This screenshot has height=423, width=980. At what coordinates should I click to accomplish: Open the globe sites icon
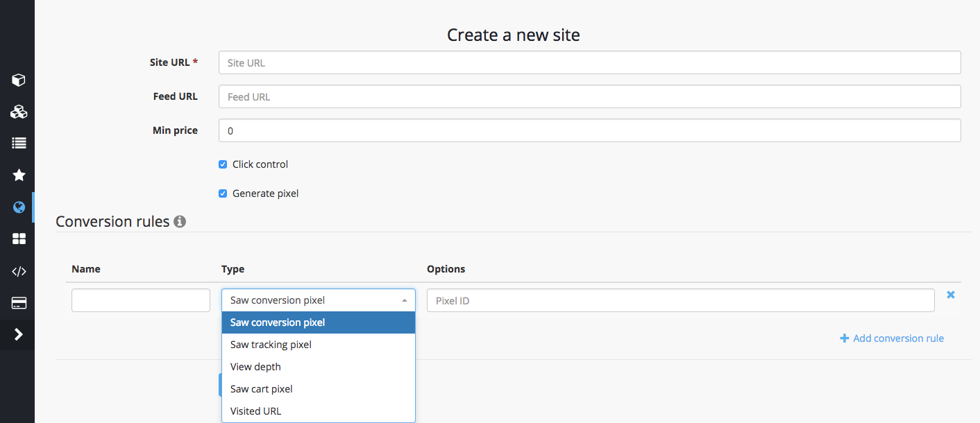pos(19,207)
